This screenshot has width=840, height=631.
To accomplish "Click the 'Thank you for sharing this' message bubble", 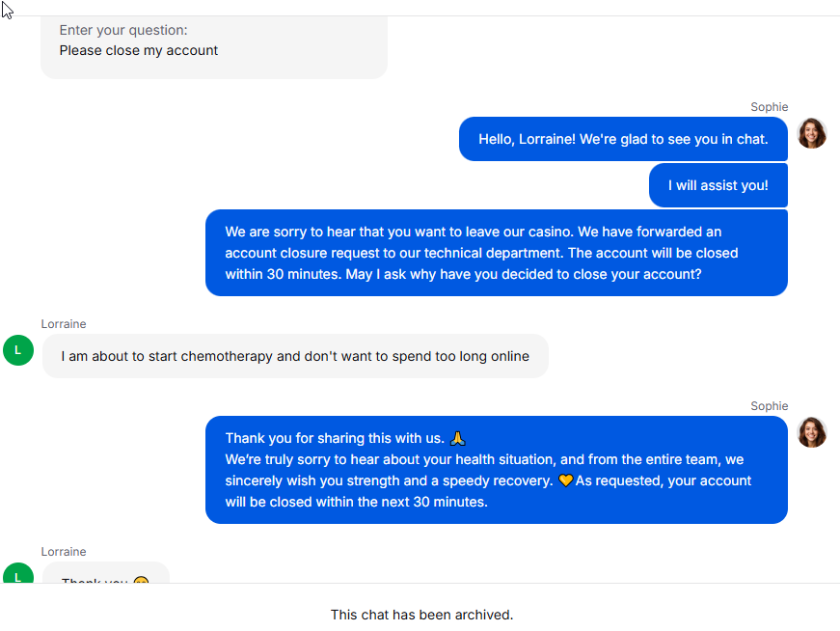I will tap(497, 470).
